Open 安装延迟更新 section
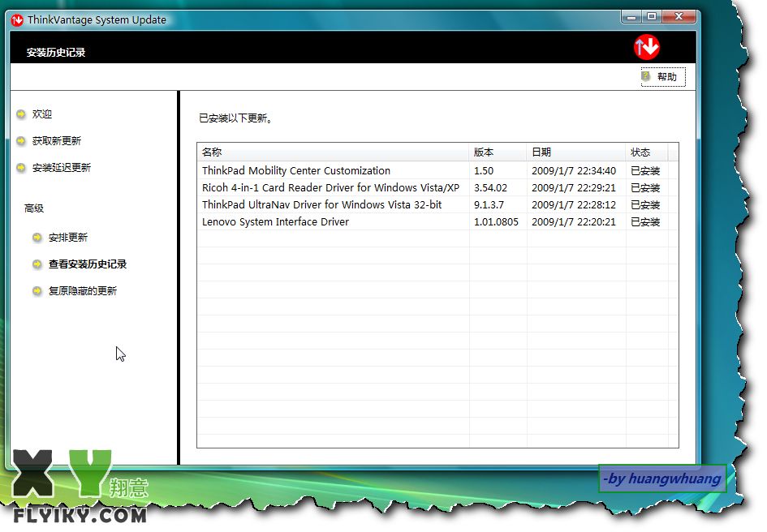Viewport: 767px width, 532px height. (x=62, y=168)
